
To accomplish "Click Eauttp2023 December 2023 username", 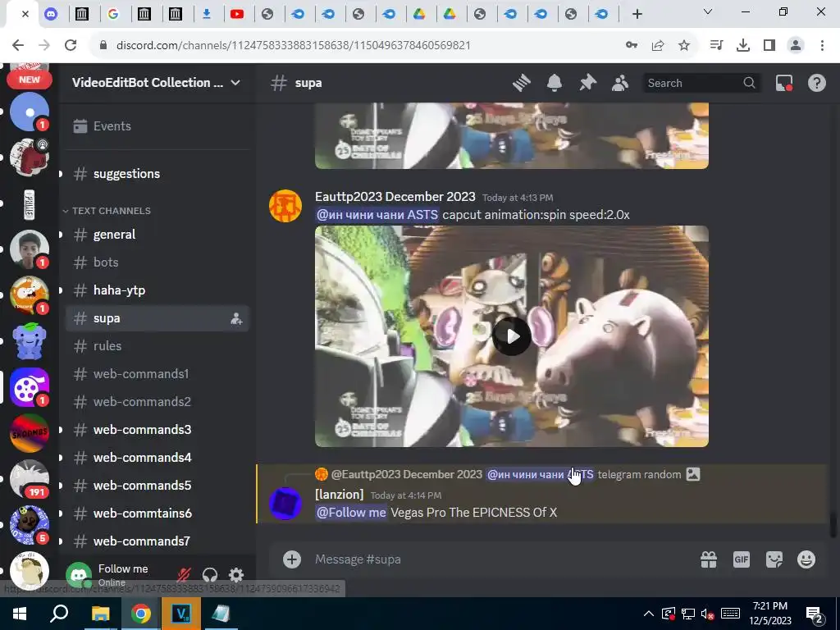I will (x=395, y=197).
